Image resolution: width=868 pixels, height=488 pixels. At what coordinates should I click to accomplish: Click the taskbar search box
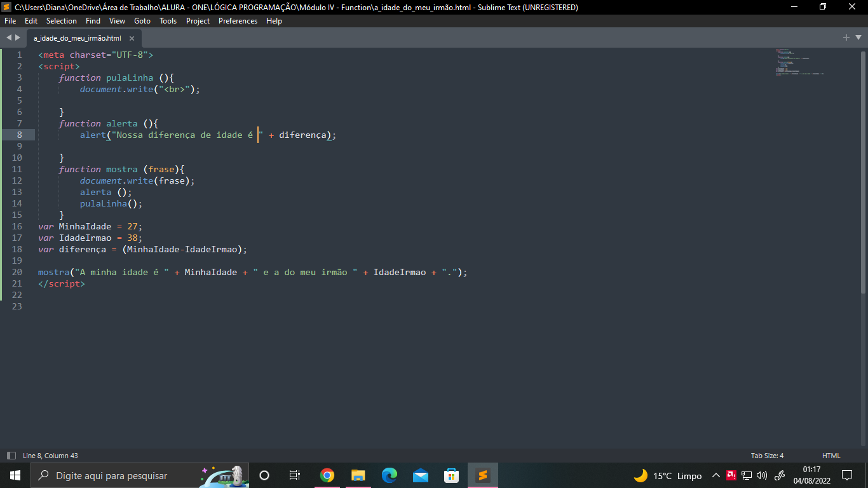coord(140,475)
